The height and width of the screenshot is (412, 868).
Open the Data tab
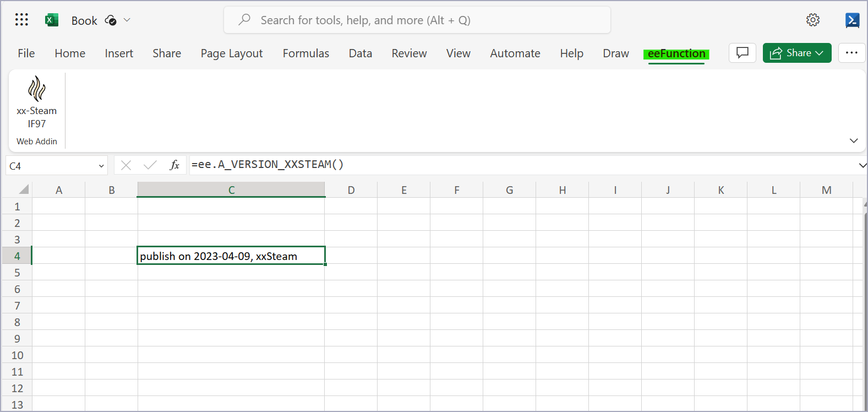(361, 53)
